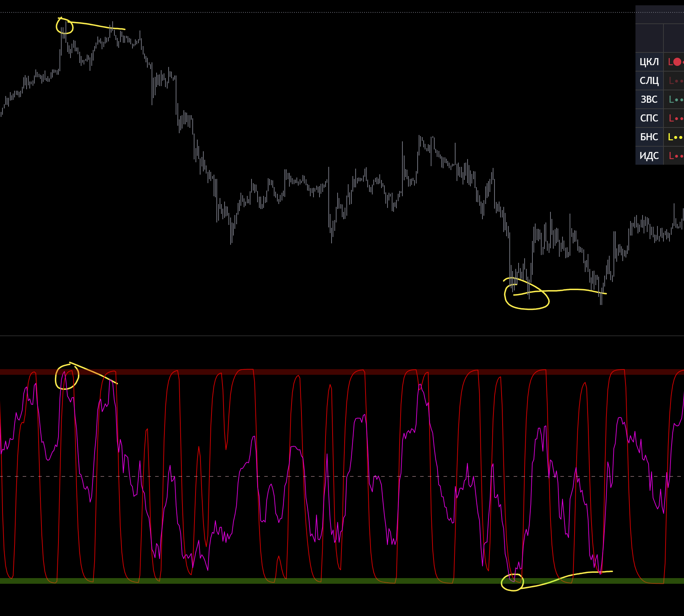Click the ЦКЛ row label
This screenshot has height=616, width=684.
point(649,62)
